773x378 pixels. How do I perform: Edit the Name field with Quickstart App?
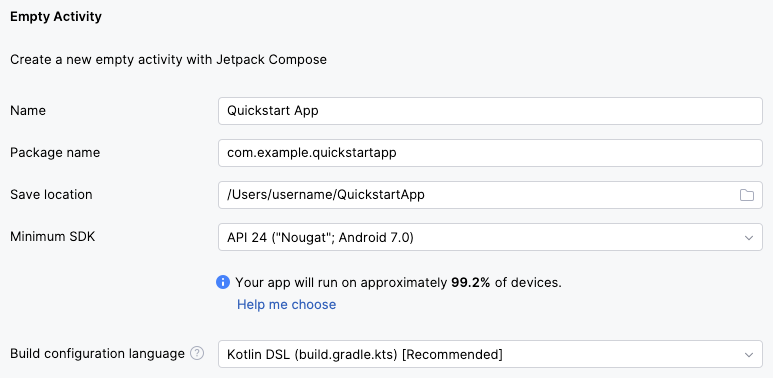click(x=491, y=111)
